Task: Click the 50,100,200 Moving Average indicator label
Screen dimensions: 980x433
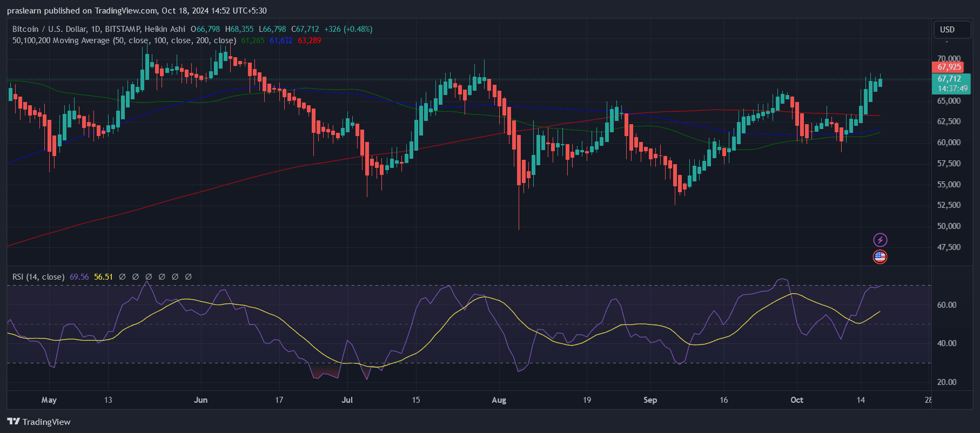Action: coord(124,40)
